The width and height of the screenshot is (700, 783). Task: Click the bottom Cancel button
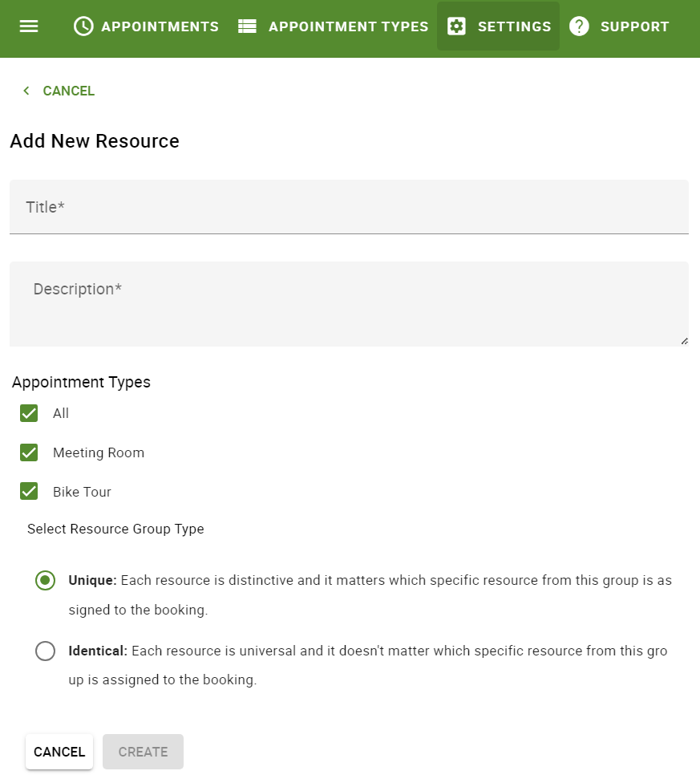click(59, 752)
